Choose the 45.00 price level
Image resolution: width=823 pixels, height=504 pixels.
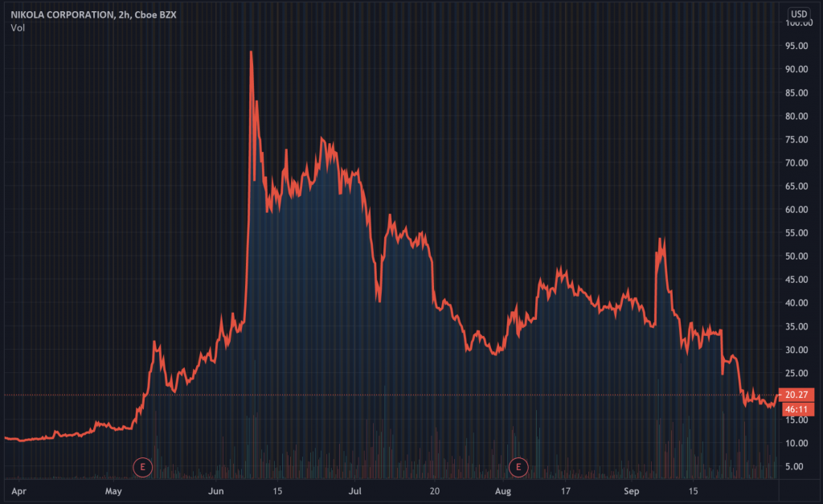tap(796, 280)
